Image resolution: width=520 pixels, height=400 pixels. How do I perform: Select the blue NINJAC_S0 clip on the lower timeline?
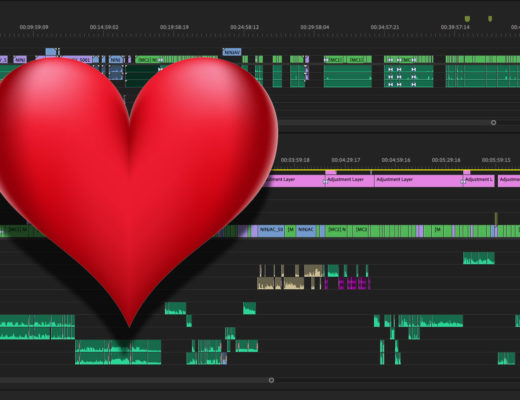[x=271, y=231]
